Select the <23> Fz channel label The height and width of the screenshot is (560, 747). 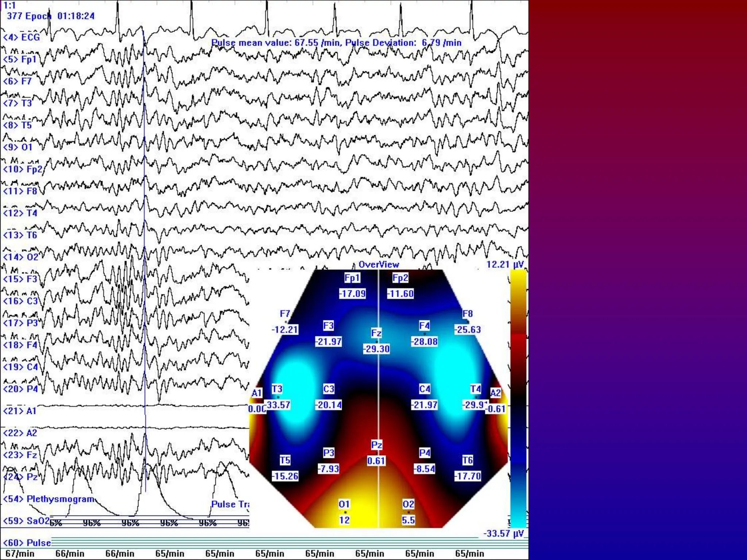point(20,455)
